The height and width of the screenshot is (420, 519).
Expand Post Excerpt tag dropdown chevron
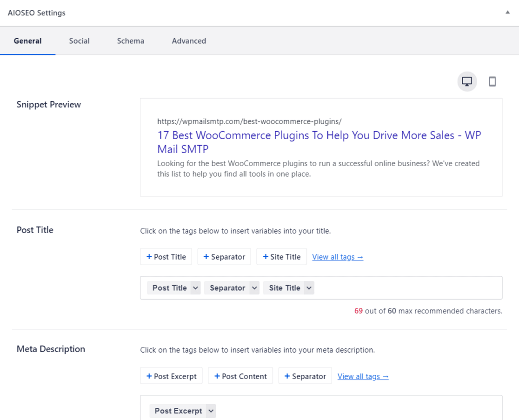211,411
